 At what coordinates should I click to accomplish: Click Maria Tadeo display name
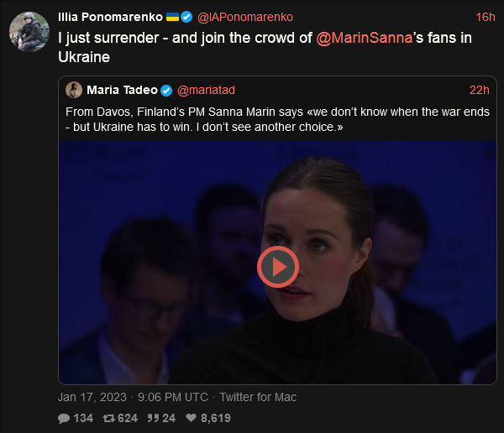coord(122,90)
